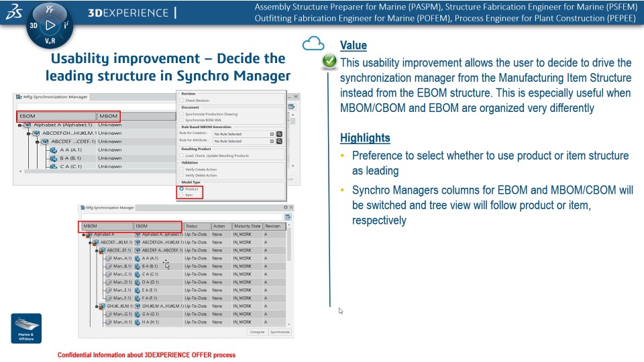
Task: Click the Man..A.1) item icon in MBOM column
Action: tap(109, 259)
